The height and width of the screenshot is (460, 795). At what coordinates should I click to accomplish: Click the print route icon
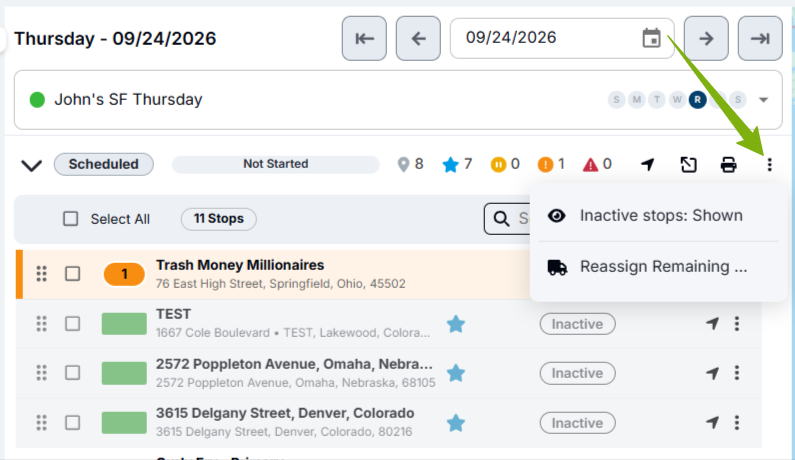tap(729, 165)
